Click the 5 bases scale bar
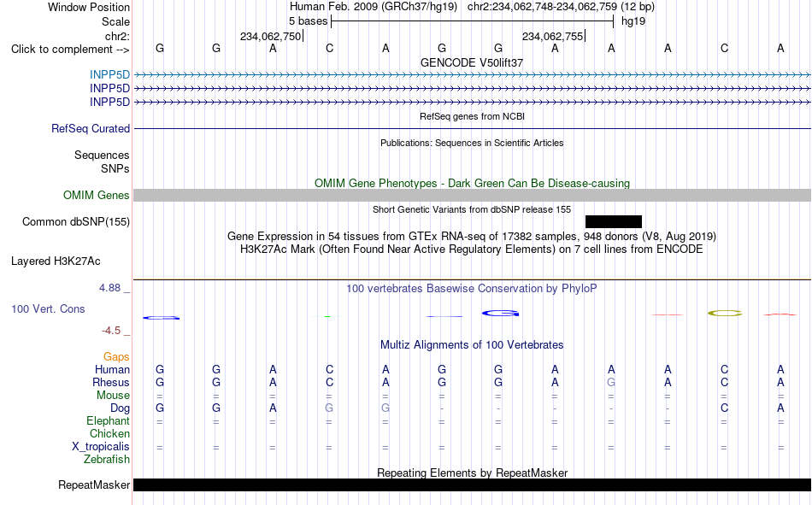The width and height of the screenshot is (812, 505). pyautogui.click(x=473, y=21)
